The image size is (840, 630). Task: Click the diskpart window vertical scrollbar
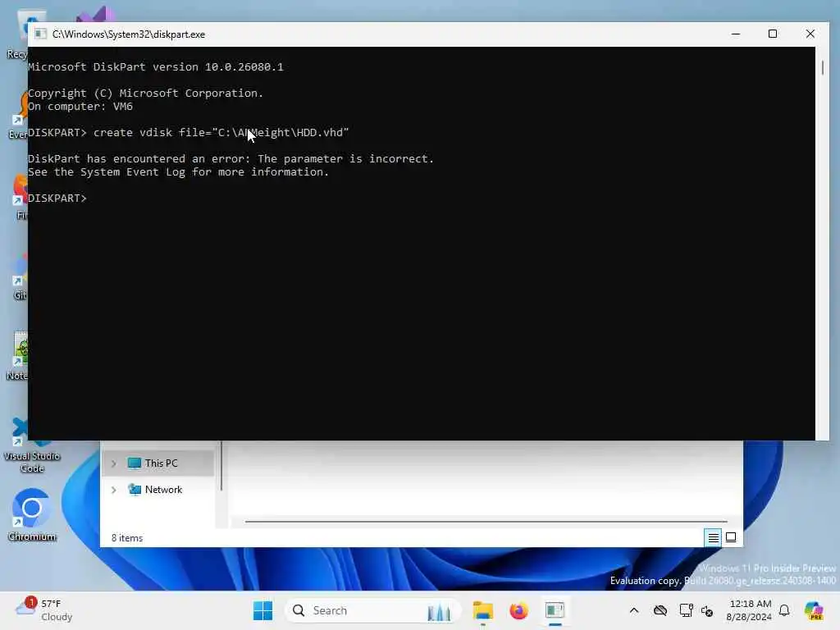(x=822, y=68)
